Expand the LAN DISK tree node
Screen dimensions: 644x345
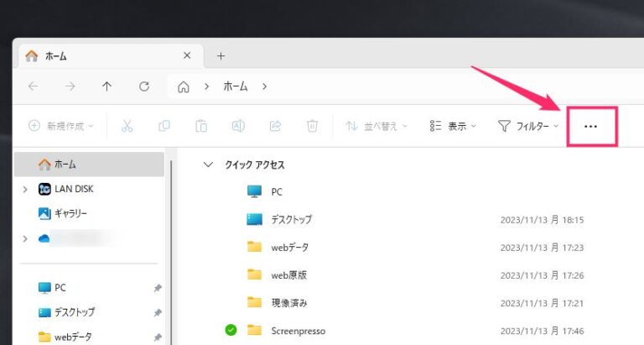tap(25, 190)
